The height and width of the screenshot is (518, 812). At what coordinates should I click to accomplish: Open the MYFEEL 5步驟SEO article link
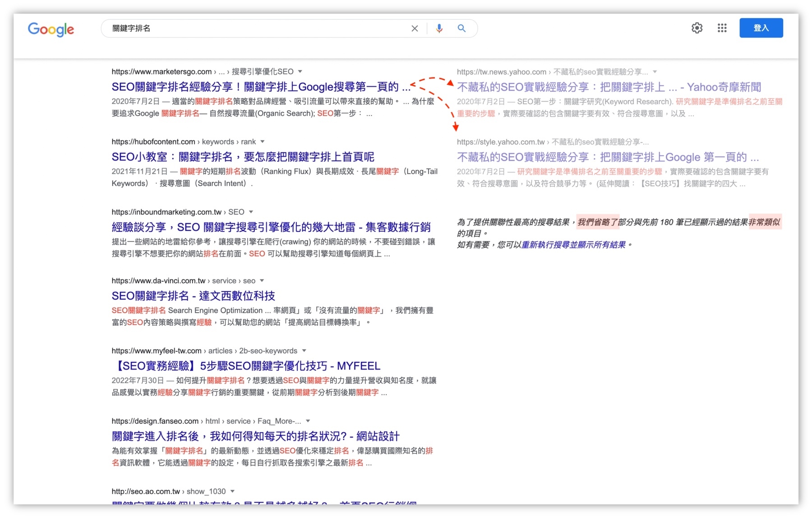pos(245,366)
